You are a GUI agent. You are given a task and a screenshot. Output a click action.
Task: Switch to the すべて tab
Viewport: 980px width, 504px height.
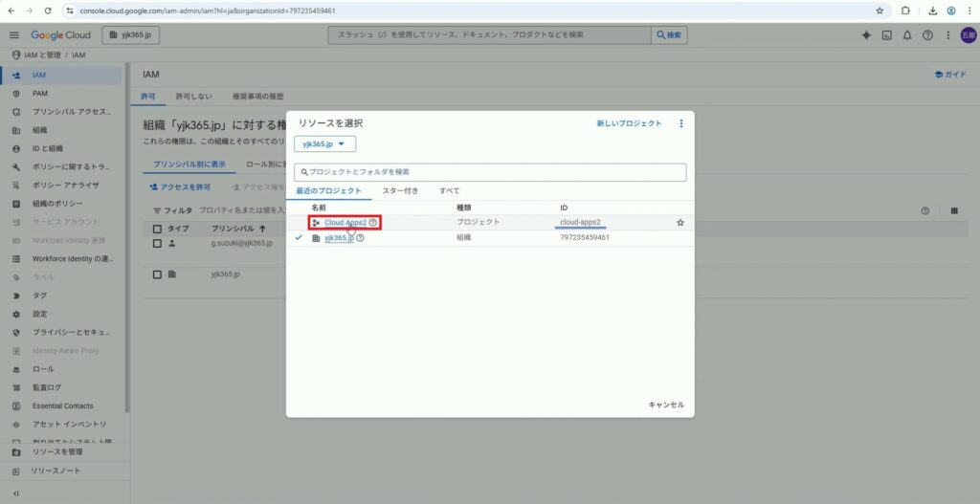click(x=449, y=191)
